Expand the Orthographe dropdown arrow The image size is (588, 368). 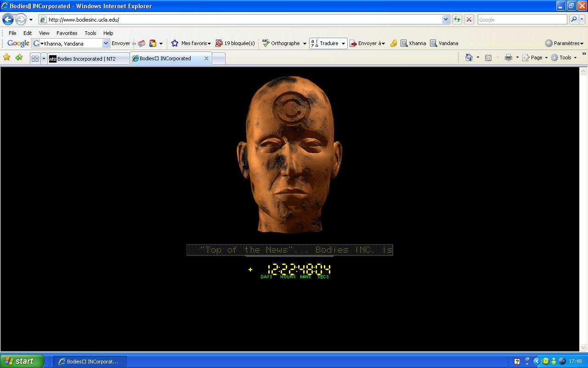point(304,44)
